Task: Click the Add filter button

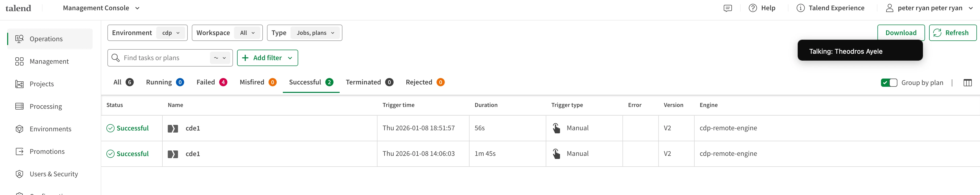Action: click(267, 58)
